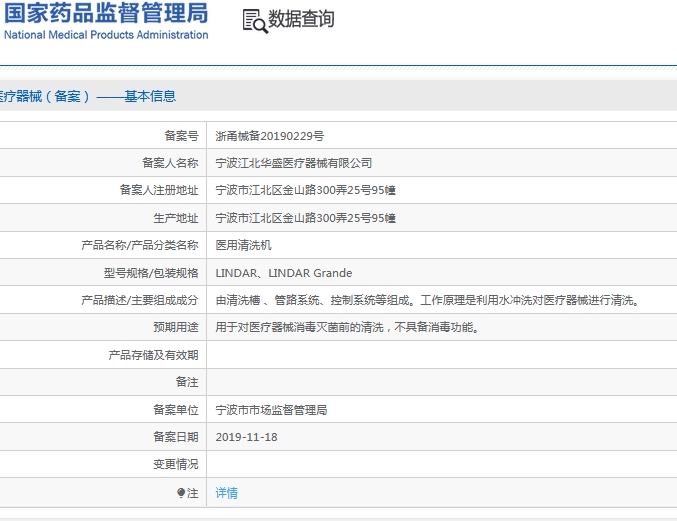Image resolution: width=677 pixels, height=521 pixels.
Task: Click National Medical Products Administration text
Action: click(106, 35)
